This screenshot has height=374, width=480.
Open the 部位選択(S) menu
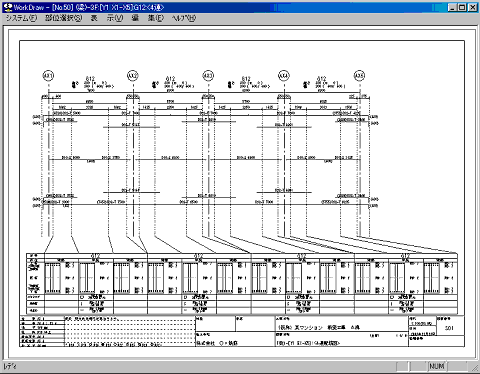click(x=64, y=18)
